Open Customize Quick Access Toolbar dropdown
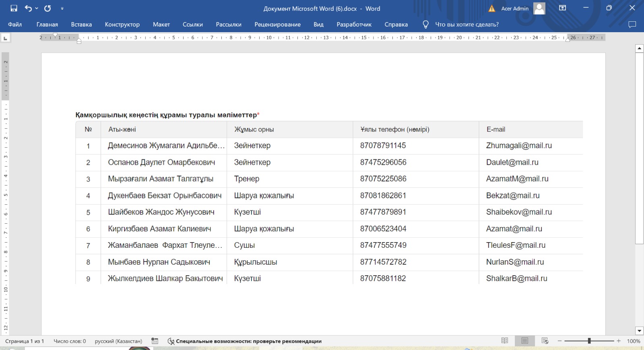The height and width of the screenshot is (350, 644). [x=62, y=8]
